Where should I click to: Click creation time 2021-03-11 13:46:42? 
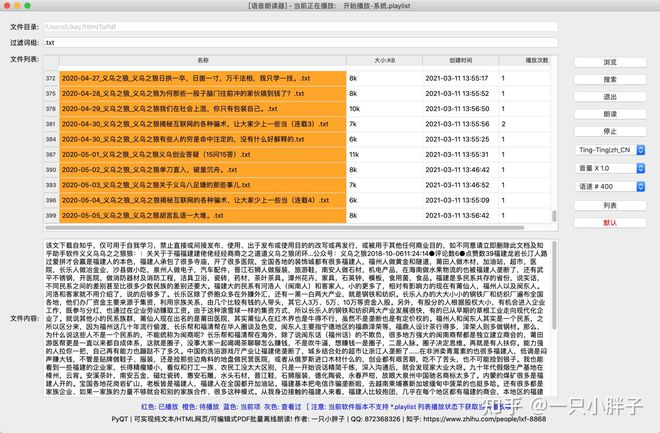coord(460,170)
